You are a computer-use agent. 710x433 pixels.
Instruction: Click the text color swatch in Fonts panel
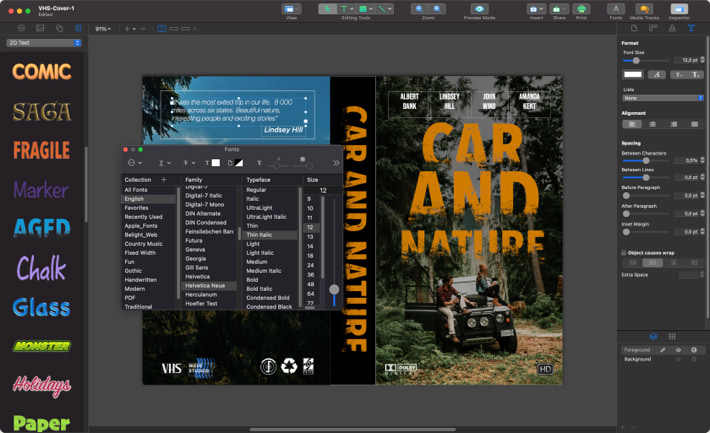coord(216,163)
